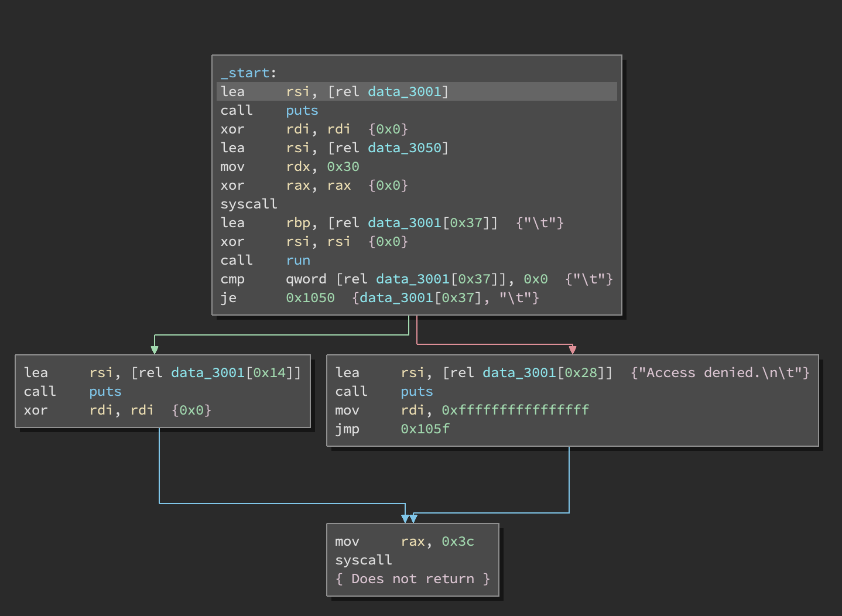Click the red false-branch arrowhead
The image size is (842, 616).
coord(573,350)
